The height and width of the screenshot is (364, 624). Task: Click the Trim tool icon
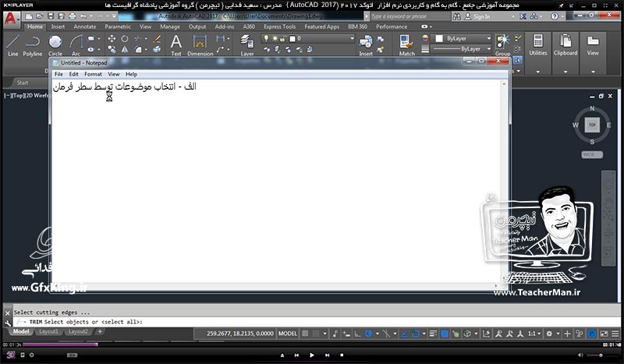pyautogui.click(x=138, y=39)
